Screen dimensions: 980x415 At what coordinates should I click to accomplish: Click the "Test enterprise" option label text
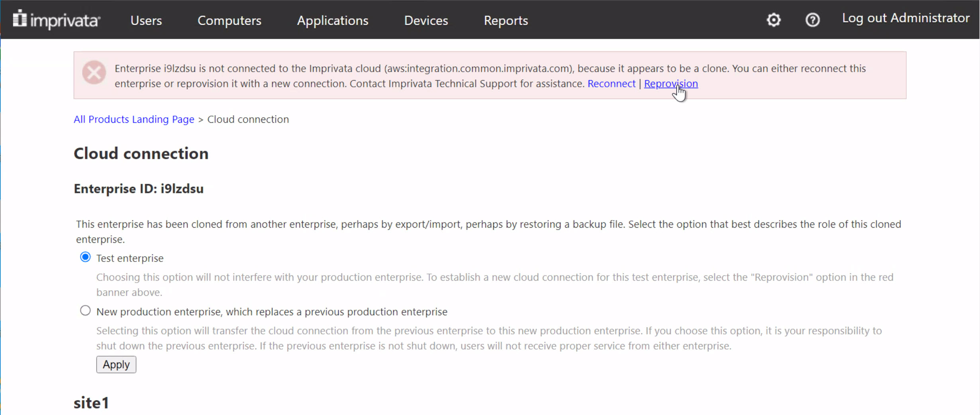point(130,258)
